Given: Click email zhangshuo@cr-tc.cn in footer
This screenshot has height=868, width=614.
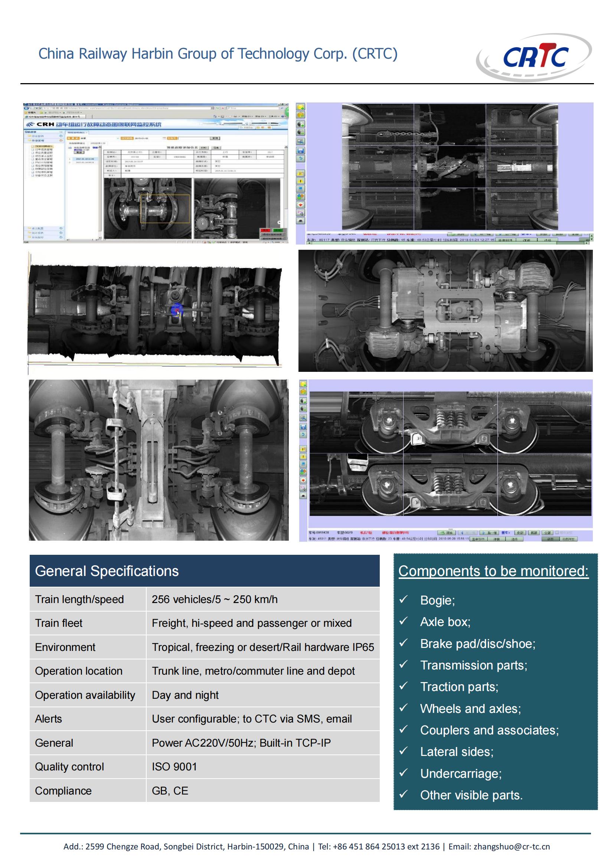Looking at the screenshot, I should (512, 846).
